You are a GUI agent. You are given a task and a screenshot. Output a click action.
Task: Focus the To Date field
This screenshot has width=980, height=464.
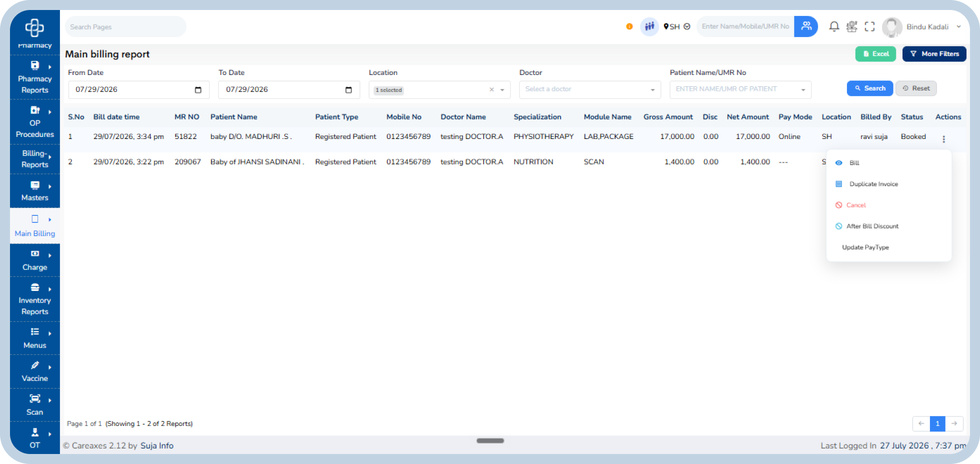click(x=289, y=90)
